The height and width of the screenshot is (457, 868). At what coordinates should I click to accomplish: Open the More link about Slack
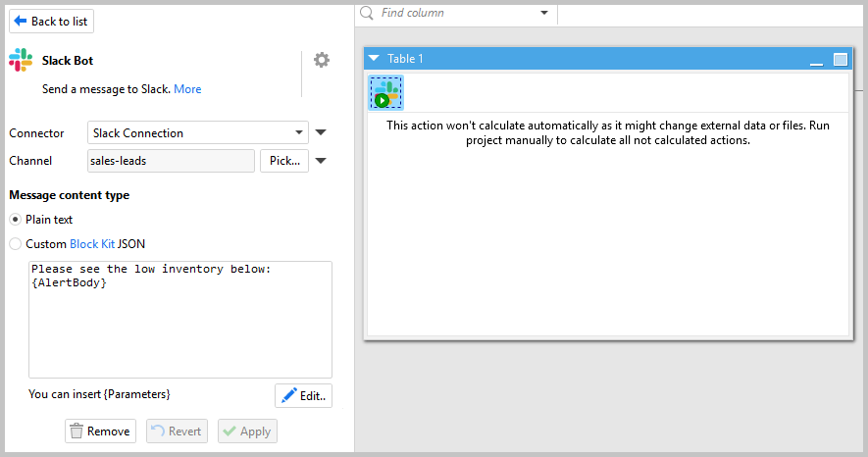(x=187, y=89)
